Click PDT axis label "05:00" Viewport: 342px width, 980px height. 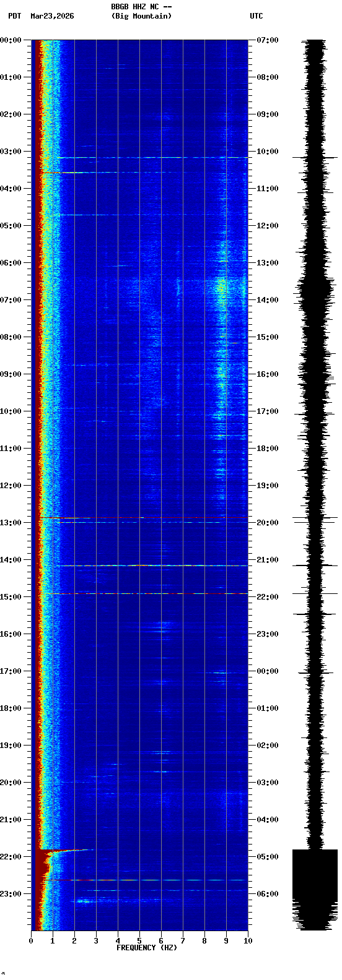click(11, 226)
